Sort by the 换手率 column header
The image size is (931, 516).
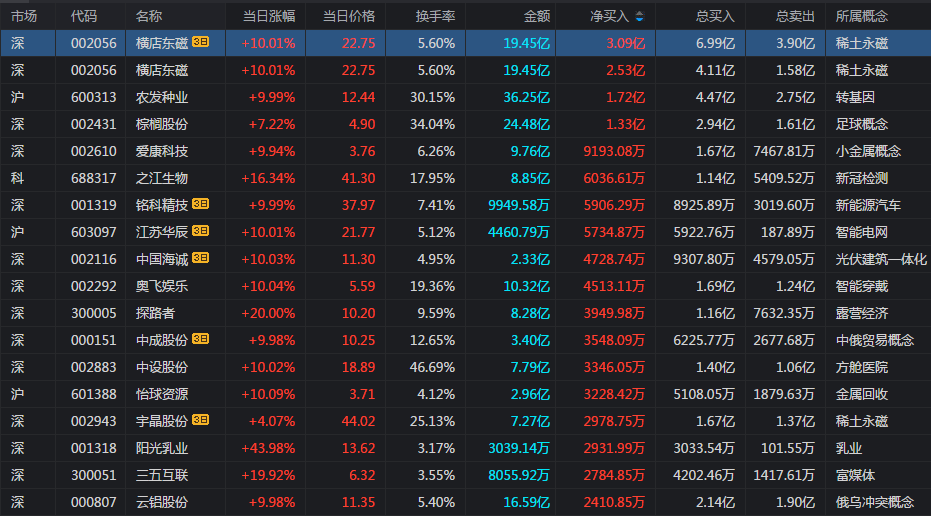click(435, 17)
